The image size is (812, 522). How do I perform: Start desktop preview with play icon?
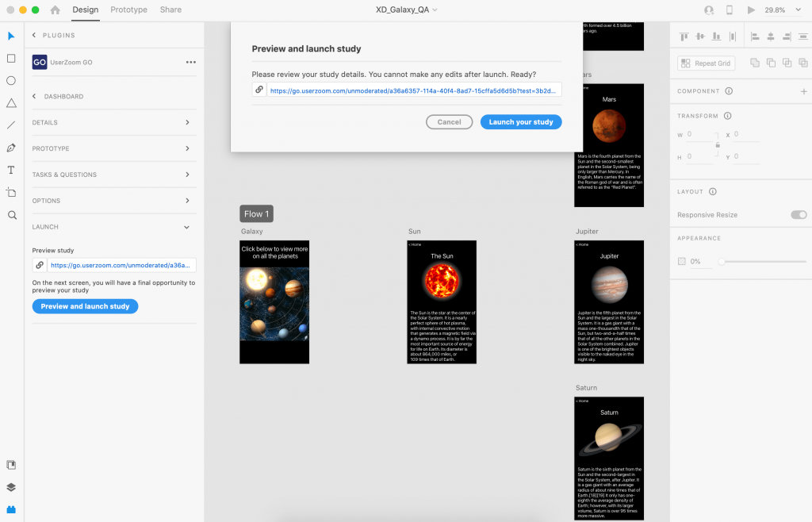(751, 10)
